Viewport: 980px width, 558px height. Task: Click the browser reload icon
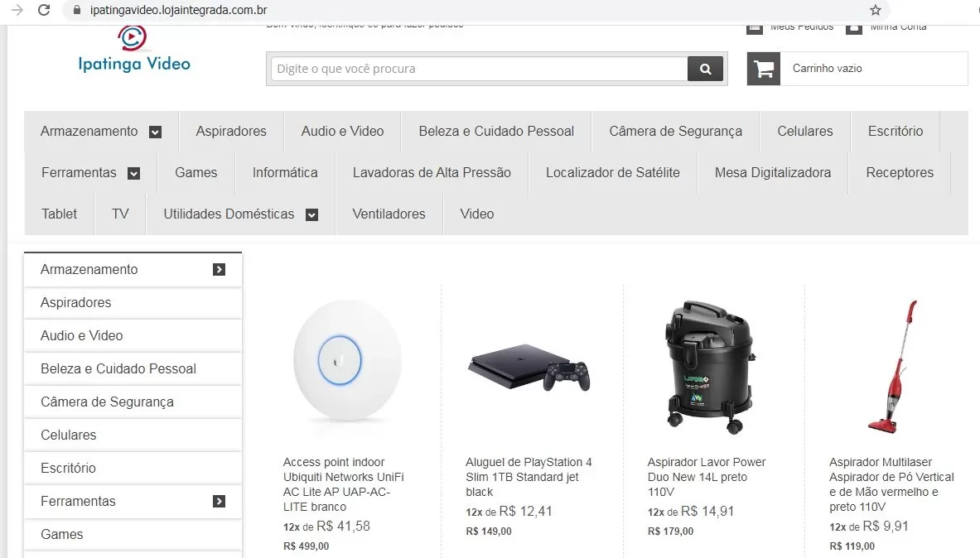(44, 10)
